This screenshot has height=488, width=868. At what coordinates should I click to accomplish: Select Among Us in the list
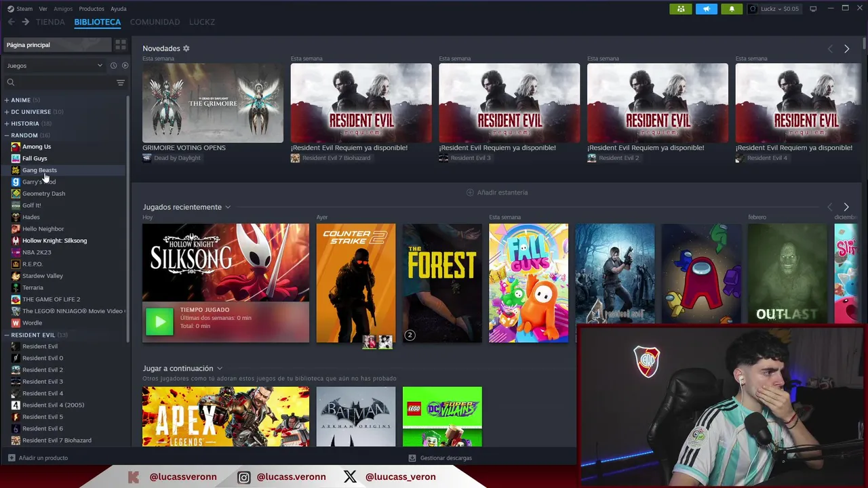(37, 146)
